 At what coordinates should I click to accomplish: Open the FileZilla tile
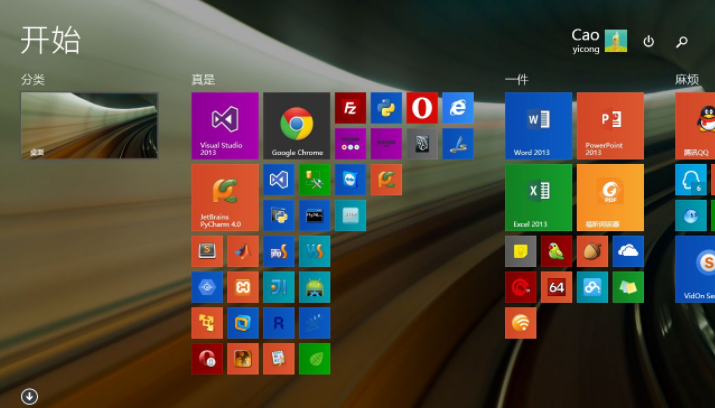point(350,108)
